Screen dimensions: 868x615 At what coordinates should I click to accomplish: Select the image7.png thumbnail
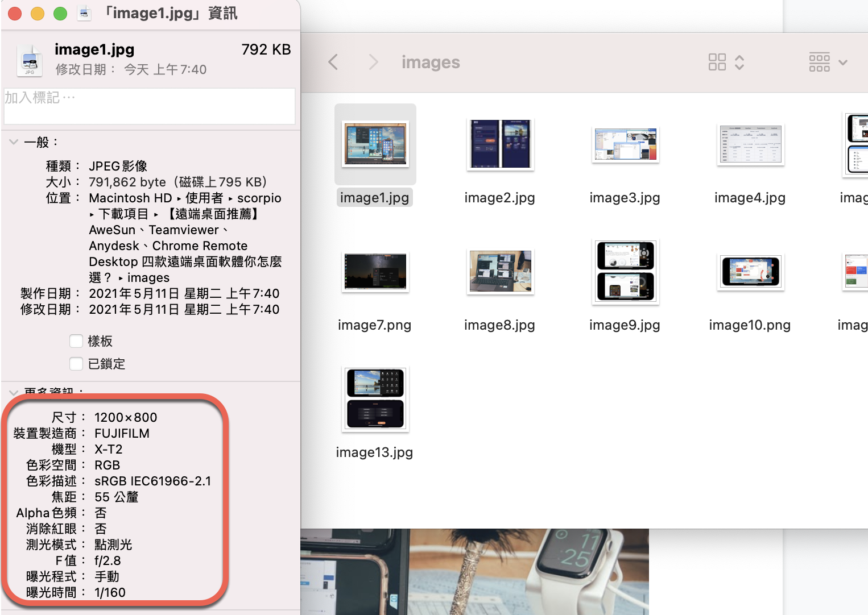[x=375, y=272]
